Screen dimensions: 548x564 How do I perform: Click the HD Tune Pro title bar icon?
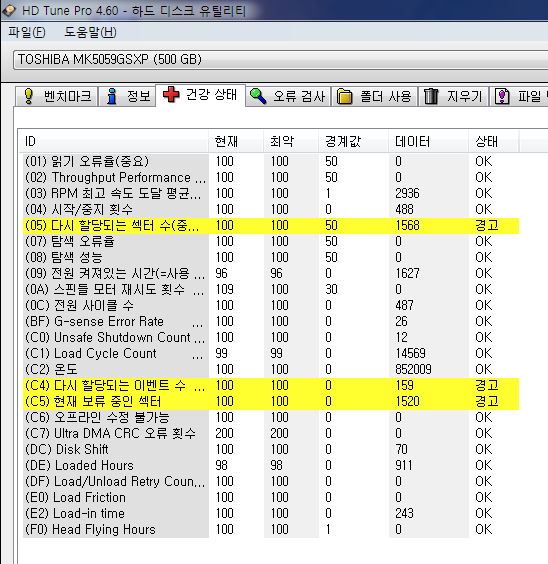click(9, 10)
